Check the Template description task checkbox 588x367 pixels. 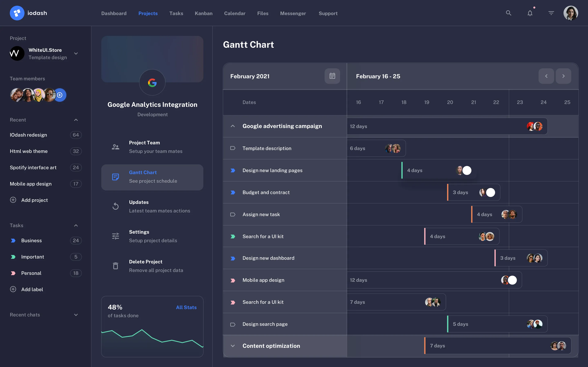pos(233,148)
